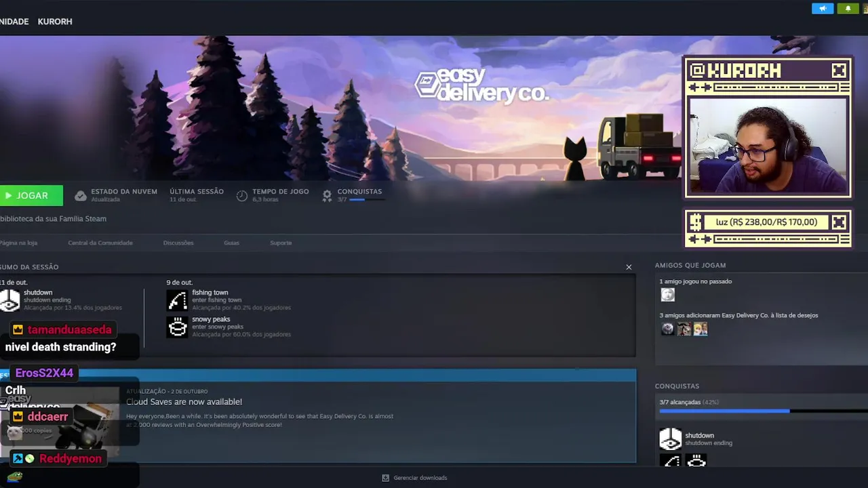Select the 'snowy peaks' achievement title
The height and width of the screenshot is (488, 868).
pyautogui.click(x=211, y=319)
